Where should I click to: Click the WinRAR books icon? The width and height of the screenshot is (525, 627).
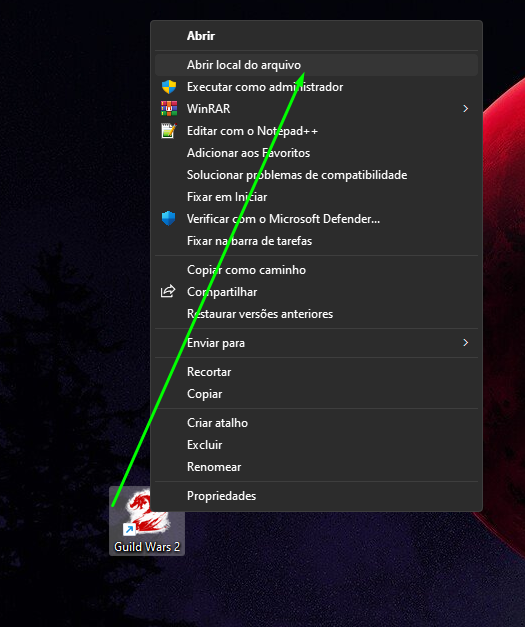pyautogui.click(x=169, y=109)
